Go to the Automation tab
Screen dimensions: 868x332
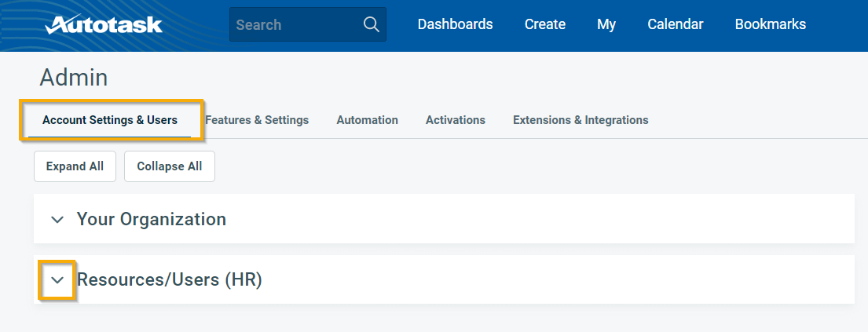click(367, 120)
